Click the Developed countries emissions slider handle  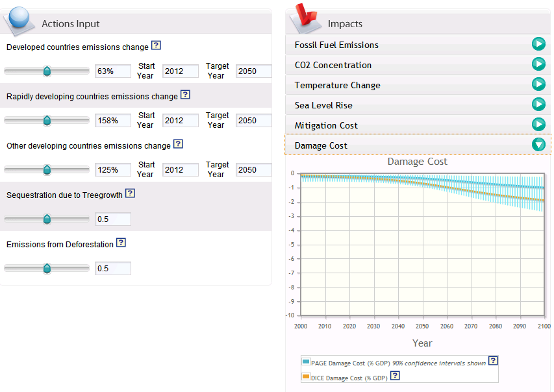(47, 71)
